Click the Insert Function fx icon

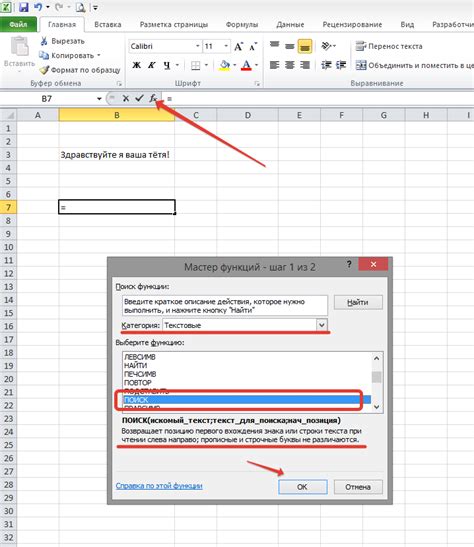point(153,98)
